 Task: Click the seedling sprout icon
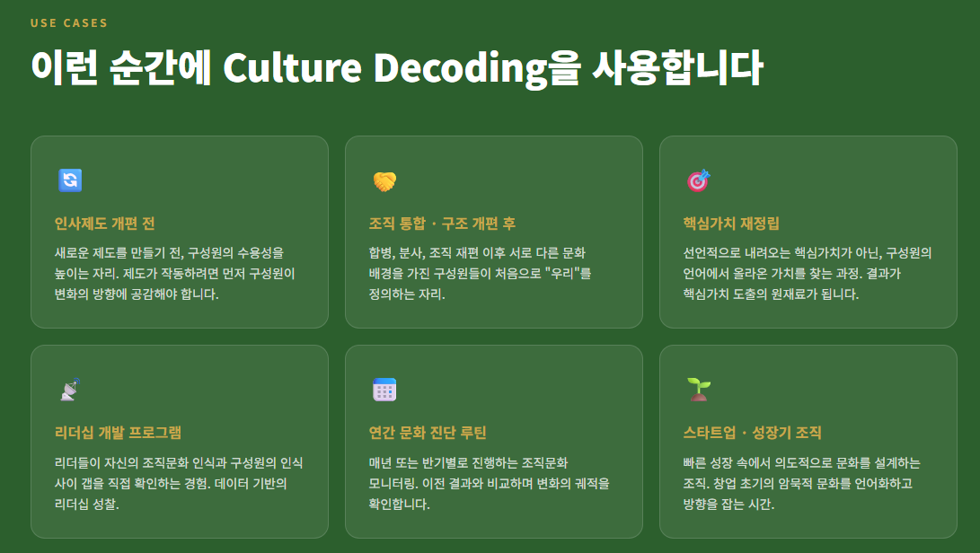click(699, 390)
